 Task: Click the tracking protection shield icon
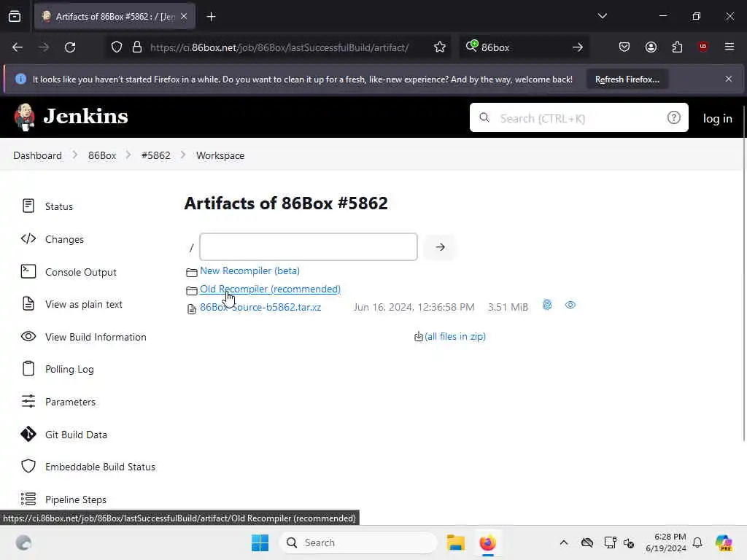[x=117, y=47]
